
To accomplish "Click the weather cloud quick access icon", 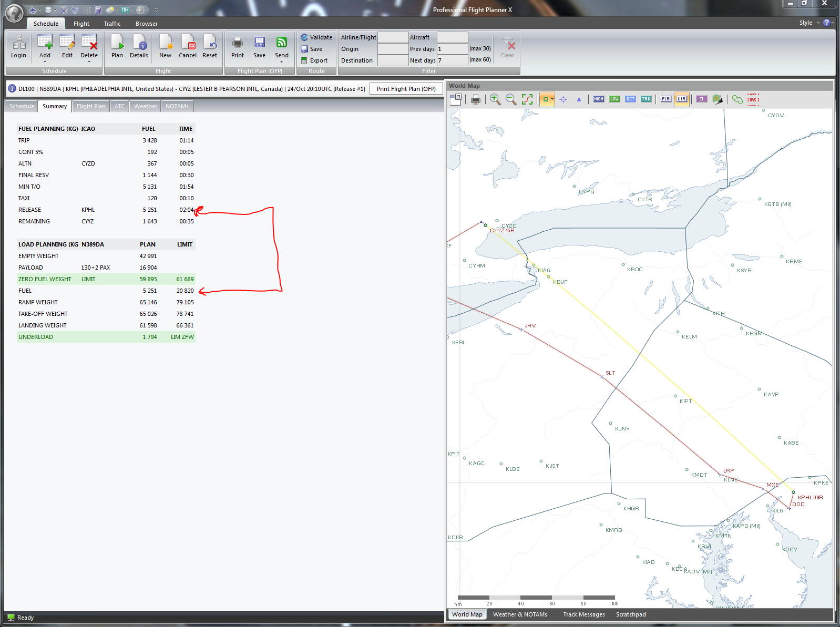I will coord(110,9).
